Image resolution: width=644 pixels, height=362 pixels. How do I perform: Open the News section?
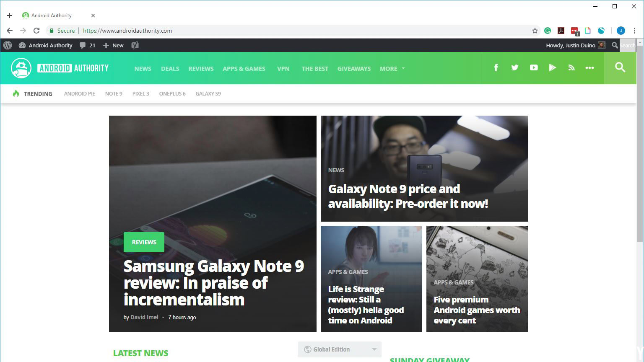click(x=143, y=69)
